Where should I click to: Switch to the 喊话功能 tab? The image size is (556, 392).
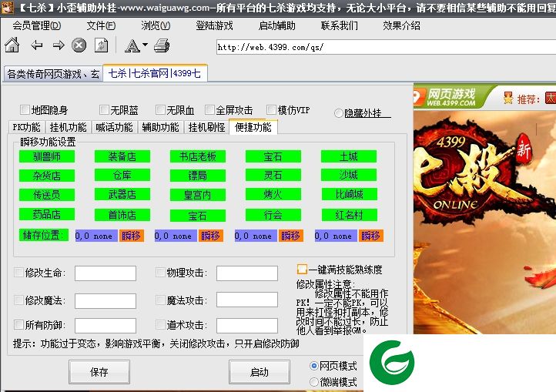114,127
